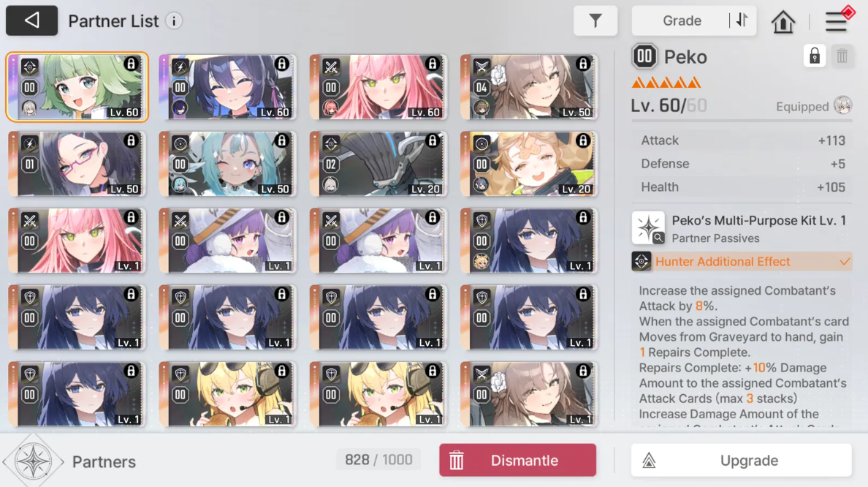Open the Grade sort dropdown
868x487 pixels.
[682, 20]
